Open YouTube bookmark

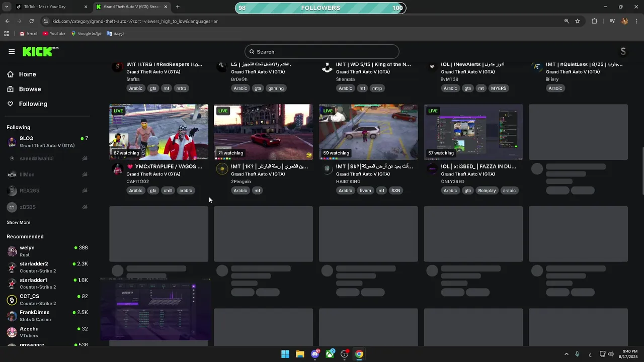click(54, 34)
